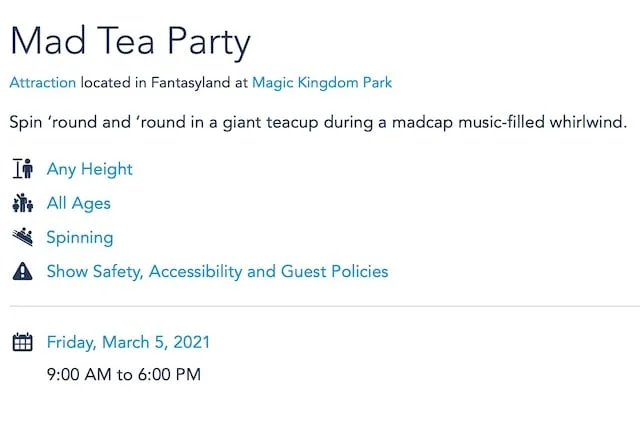
Task: Select the All Ages link
Action: [78, 204]
